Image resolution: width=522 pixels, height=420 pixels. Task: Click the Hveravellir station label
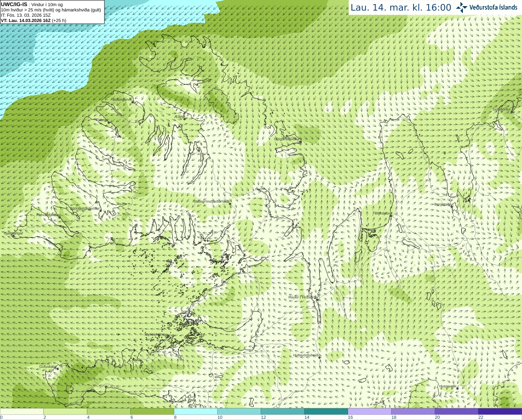[x=448, y=386]
